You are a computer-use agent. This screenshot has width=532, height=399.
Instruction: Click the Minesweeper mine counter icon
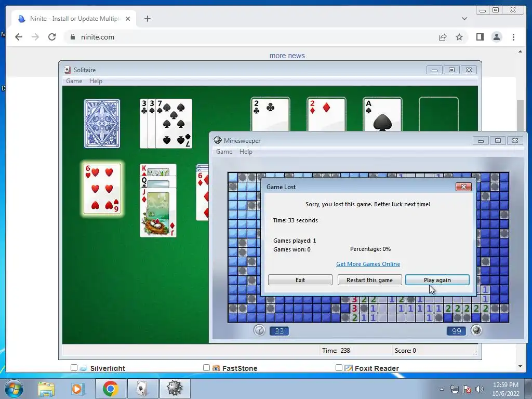pyautogui.click(x=476, y=330)
